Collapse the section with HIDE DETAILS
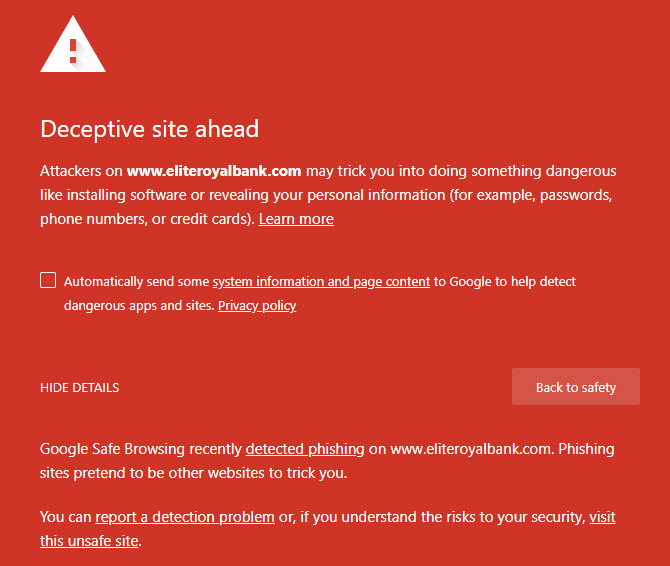 coord(79,388)
